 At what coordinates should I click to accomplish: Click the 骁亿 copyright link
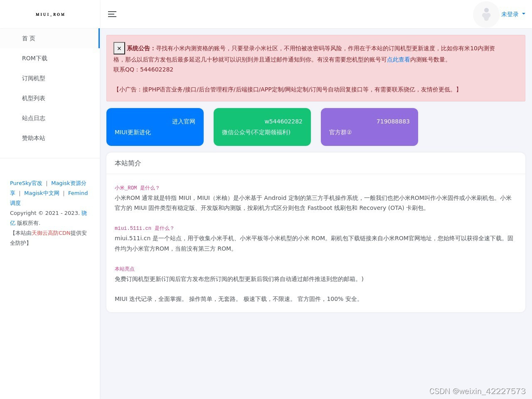pyautogui.click(x=84, y=213)
